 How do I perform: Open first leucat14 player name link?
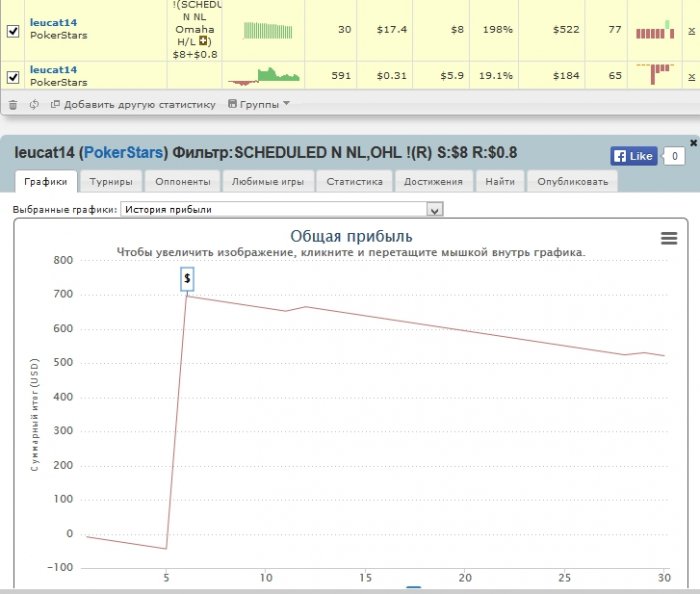[x=53, y=22]
